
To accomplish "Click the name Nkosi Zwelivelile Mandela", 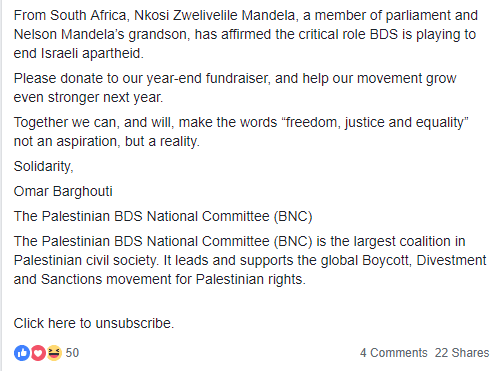I will [215, 16].
